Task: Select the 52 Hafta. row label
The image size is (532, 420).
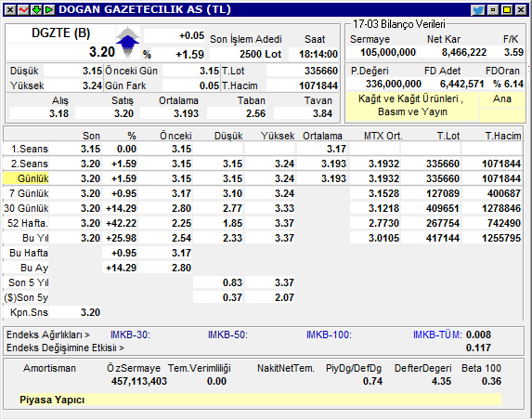Action: [28, 223]
